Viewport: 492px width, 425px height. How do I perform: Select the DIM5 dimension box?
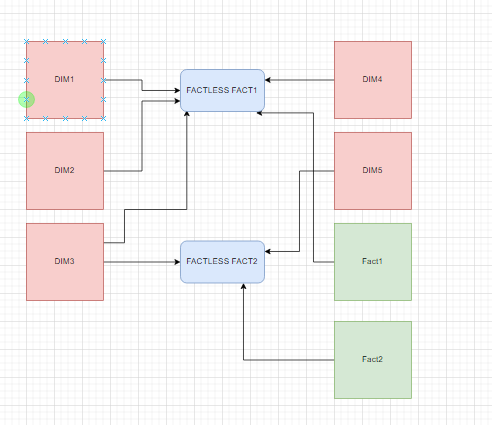[373, 171]
